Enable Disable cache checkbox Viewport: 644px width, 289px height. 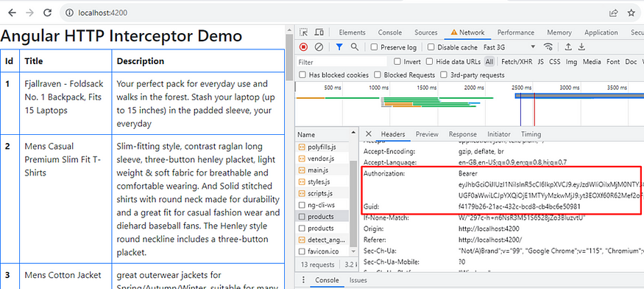(431, 47)
